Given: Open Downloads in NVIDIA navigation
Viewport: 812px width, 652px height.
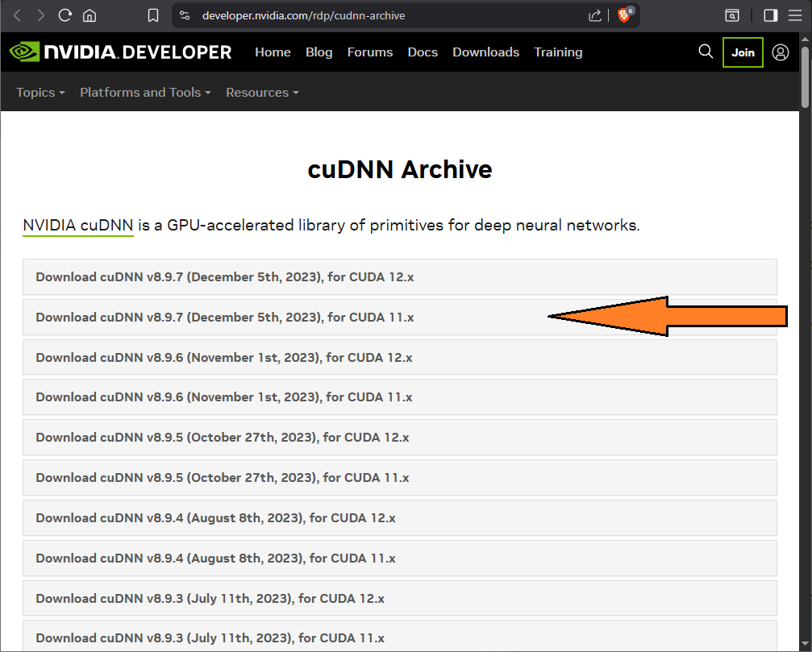Looking at the screenshot, I should click(x=485, y=52).
